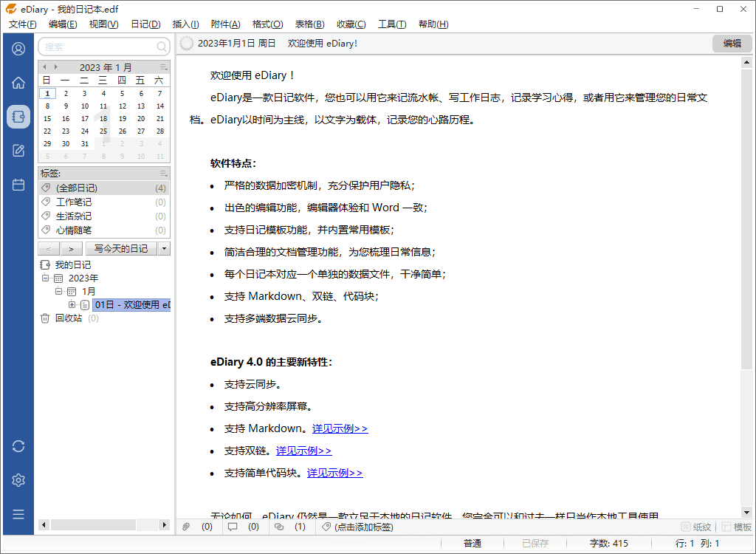Select January 15 in the calendar
Screen dimensions: 756x554
click(47, 118)
